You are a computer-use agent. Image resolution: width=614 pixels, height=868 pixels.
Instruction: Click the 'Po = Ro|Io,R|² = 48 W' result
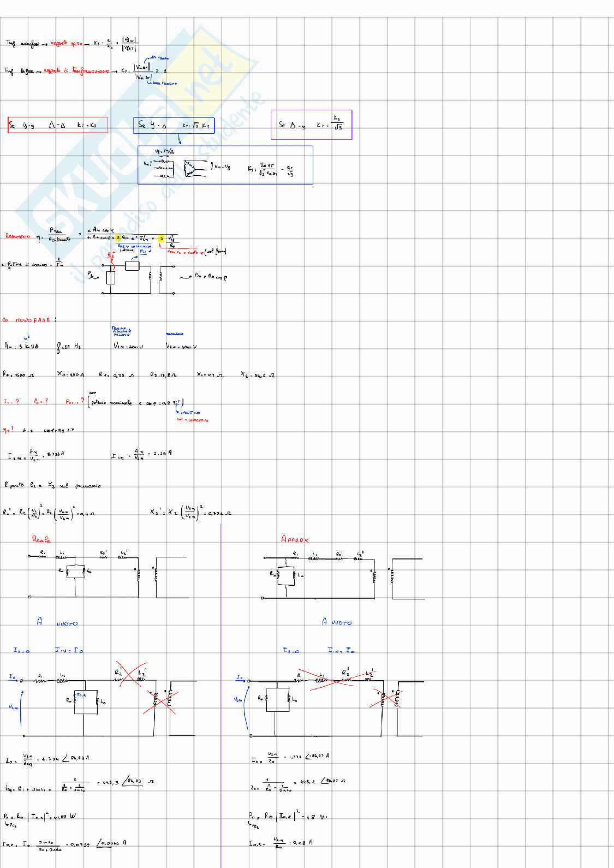pos(287,817)
